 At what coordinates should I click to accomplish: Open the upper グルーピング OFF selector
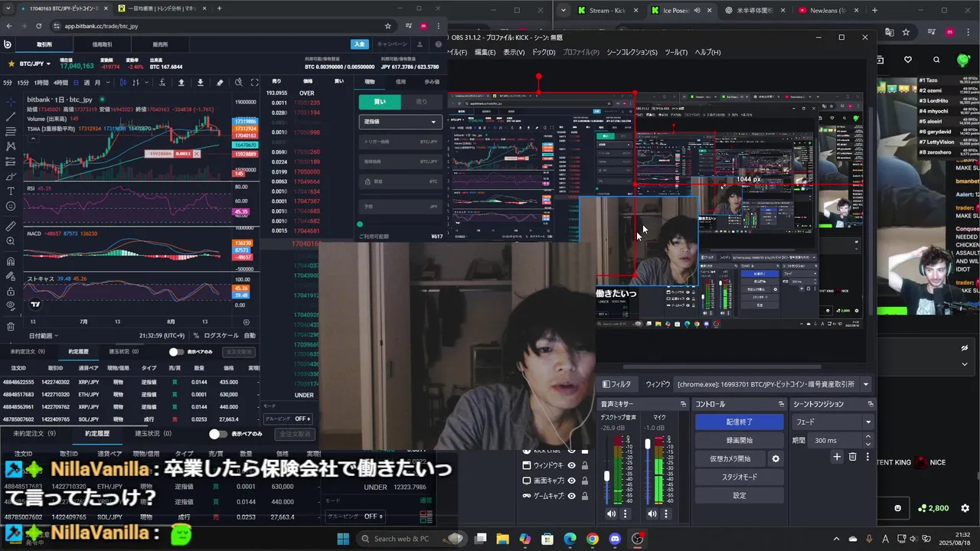tap(288, 419)
